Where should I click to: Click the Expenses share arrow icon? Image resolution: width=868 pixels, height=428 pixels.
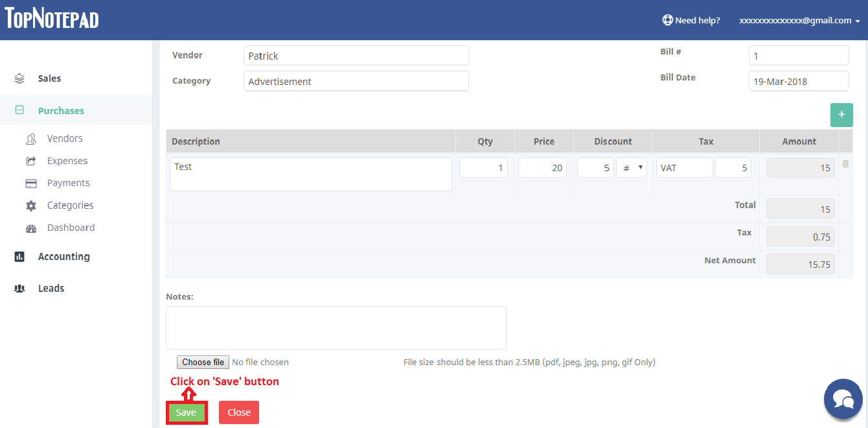(x=31, y=161)
